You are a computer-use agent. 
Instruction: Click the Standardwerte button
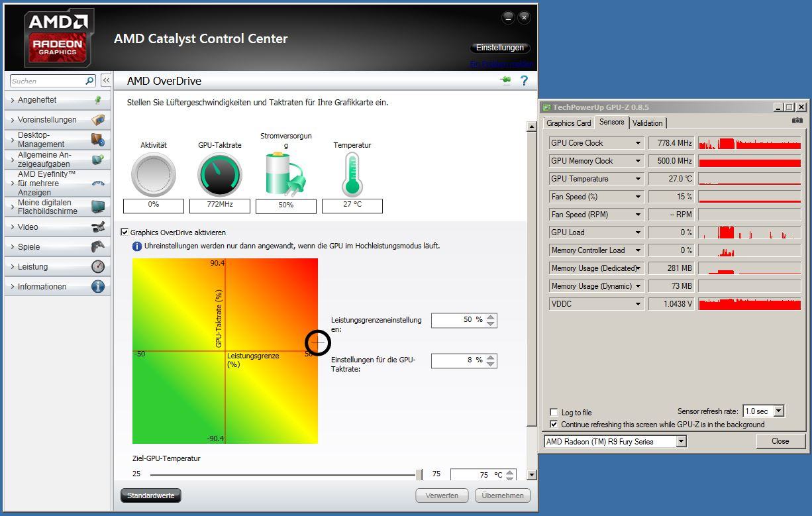pyautogui.click(x=150, y=495)
